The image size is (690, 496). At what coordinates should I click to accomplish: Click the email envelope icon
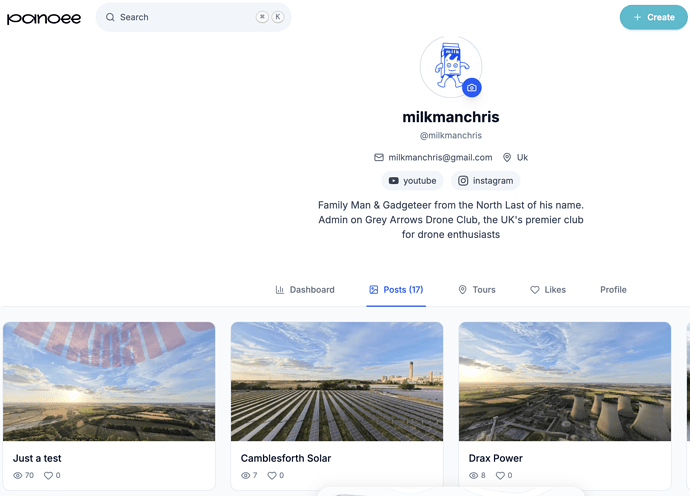(x=379, y=157)
